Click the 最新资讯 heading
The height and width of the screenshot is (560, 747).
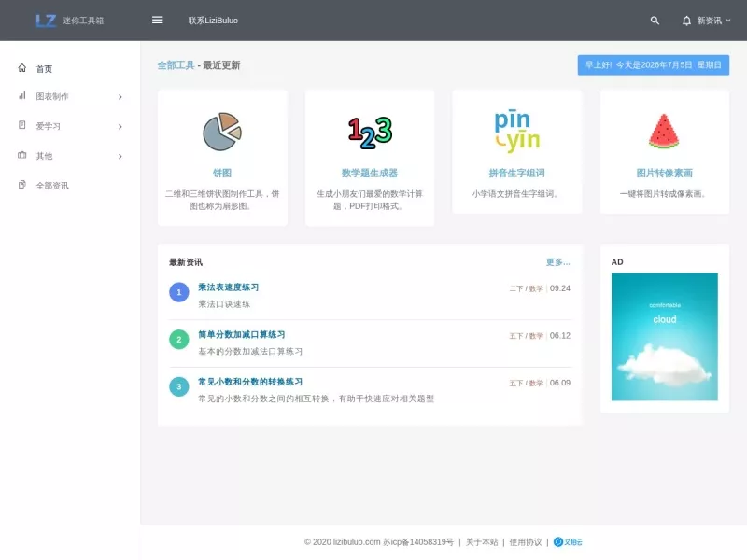click(x=185, y=262)
